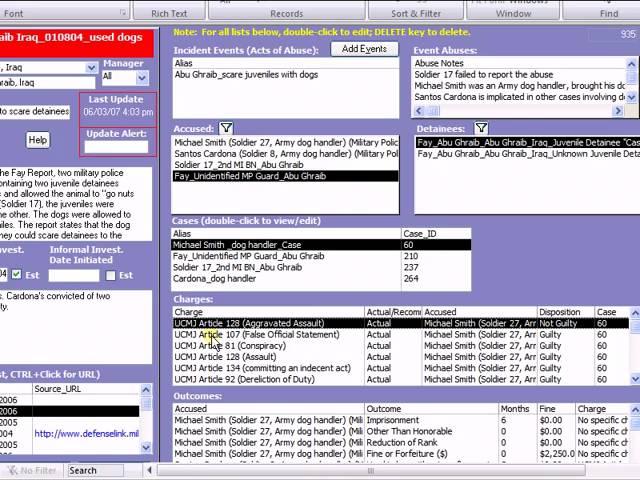The image size is (640, 480).
Task: Select 'Soldier 17 failed to report' abuse note
Action: click(x=519, y=75)
